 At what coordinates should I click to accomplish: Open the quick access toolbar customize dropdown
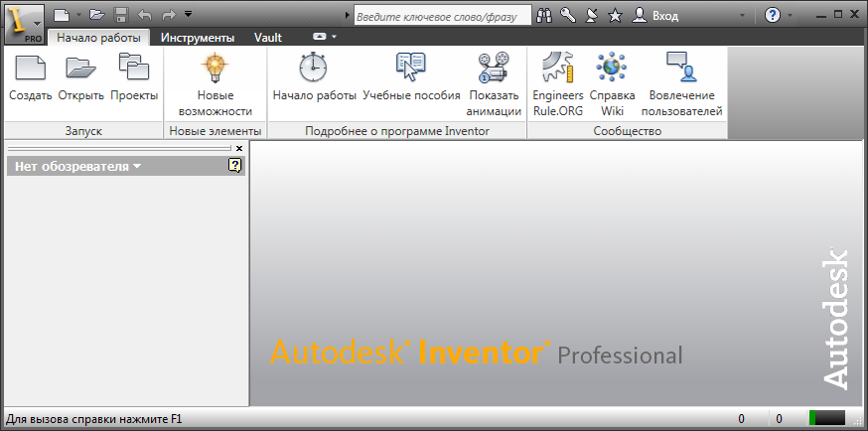189,14
